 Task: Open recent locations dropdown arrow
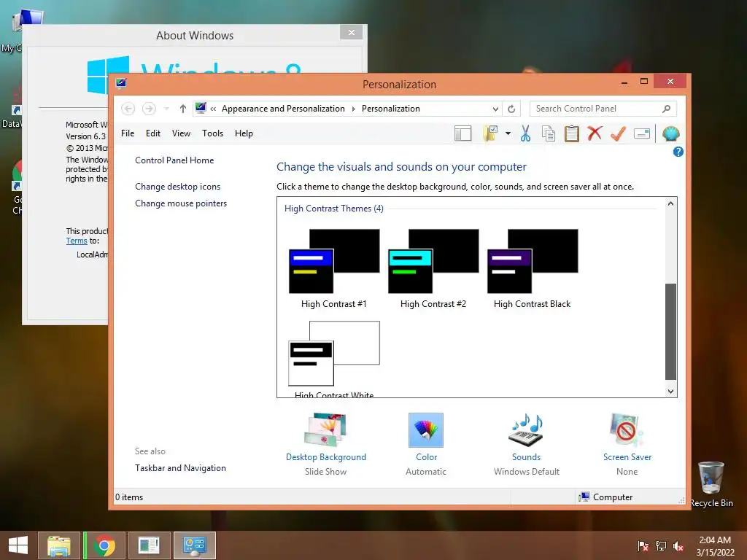point(166,109)
